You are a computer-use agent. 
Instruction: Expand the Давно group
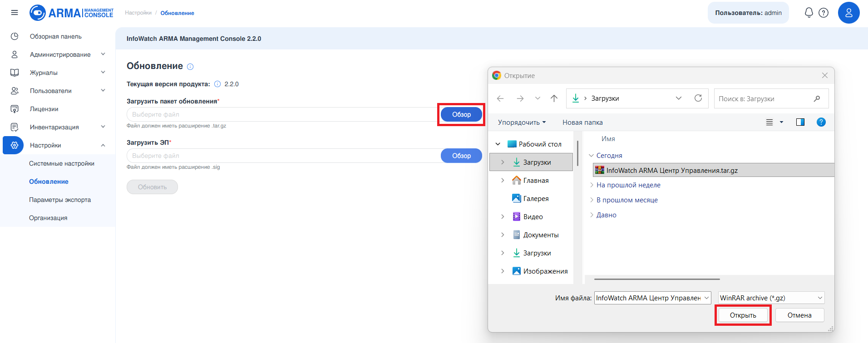click(x=592, y=215)
